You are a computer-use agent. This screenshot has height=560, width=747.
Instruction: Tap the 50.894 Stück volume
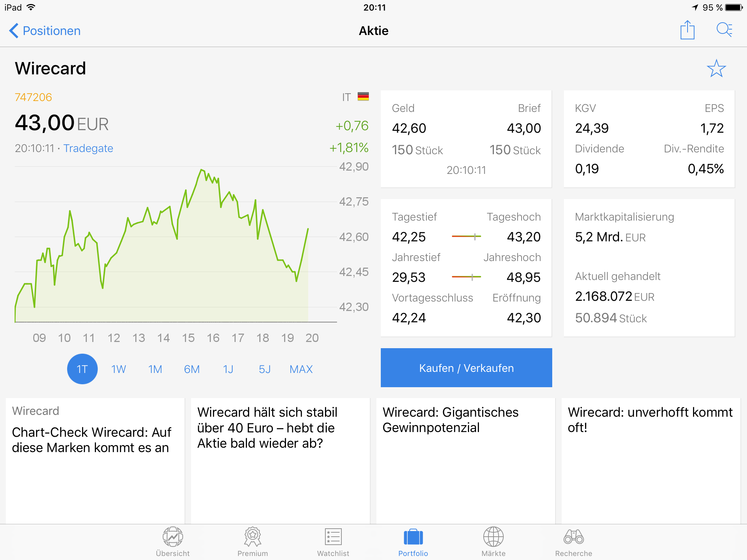(x=611, y=318)
